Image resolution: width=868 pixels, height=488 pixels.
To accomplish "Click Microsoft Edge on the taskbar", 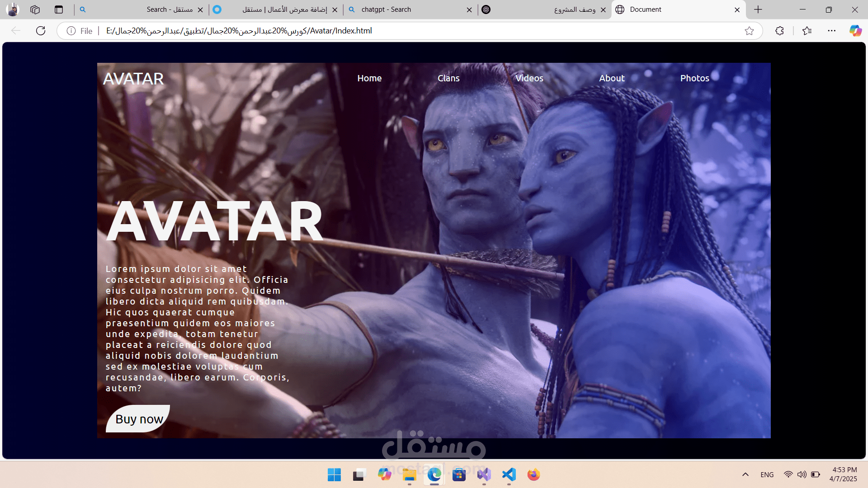I will point(434,475).
